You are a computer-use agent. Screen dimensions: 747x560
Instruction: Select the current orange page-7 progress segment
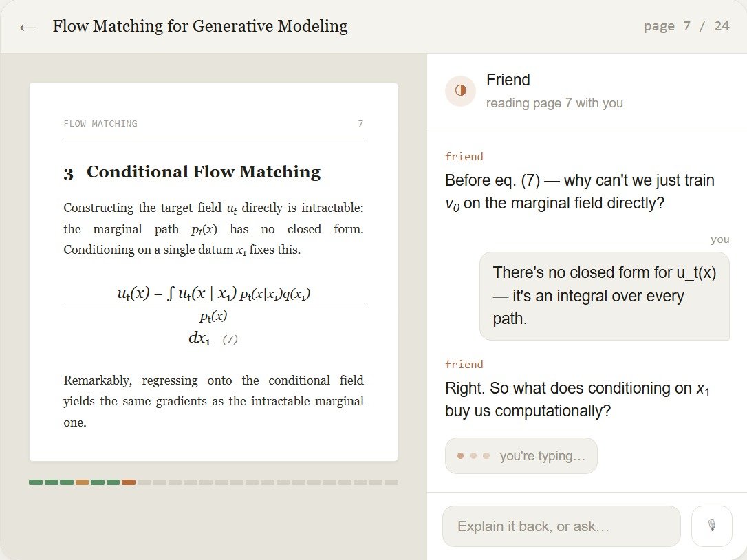(x=129, y=482)
